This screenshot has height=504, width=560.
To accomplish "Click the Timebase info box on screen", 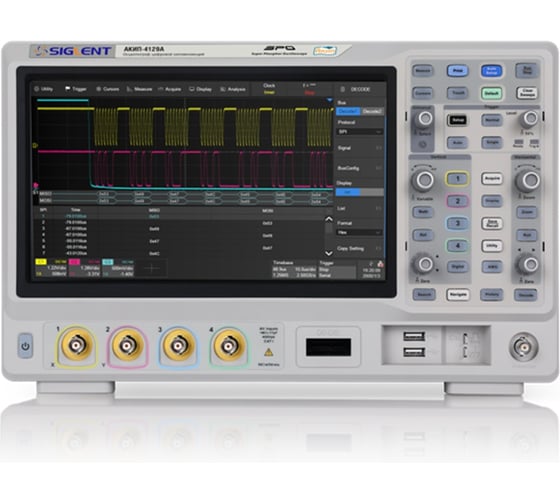I will point(294,269).
